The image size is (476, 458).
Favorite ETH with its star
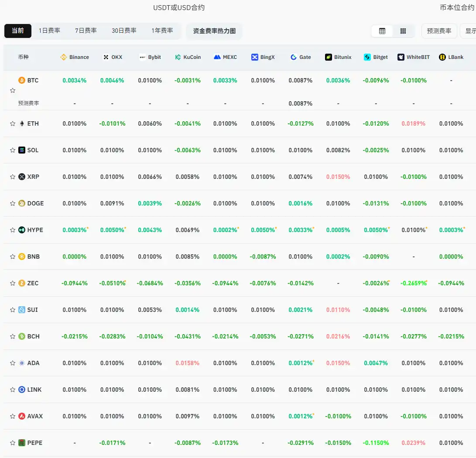click(x=13, y=123)
